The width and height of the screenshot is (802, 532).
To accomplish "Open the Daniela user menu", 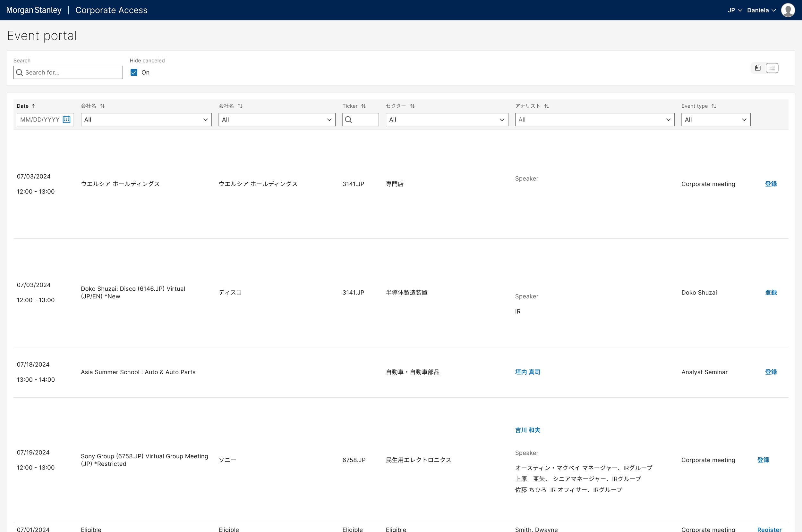I will pyautogui.click(x=761, y=10).
